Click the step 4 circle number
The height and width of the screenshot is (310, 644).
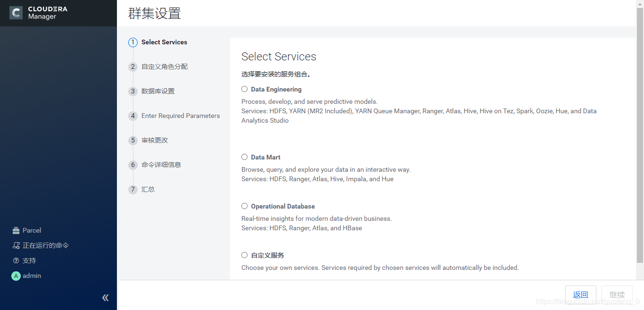133,116
